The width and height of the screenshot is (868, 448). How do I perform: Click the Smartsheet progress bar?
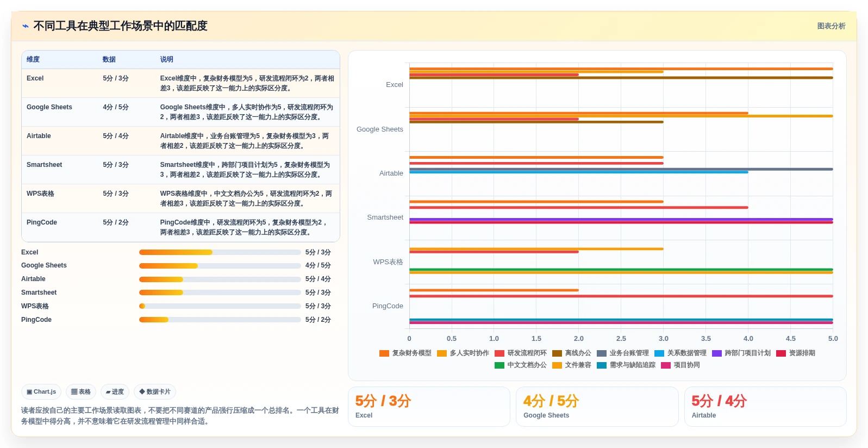(x=220, y=293)
